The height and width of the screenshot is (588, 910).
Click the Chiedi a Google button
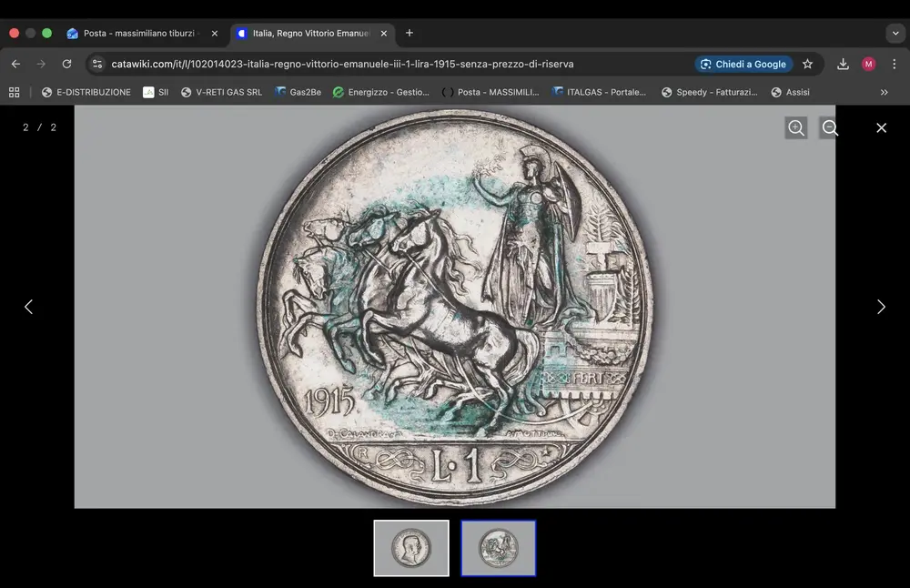pyautogui.click(x=743, y=64)
